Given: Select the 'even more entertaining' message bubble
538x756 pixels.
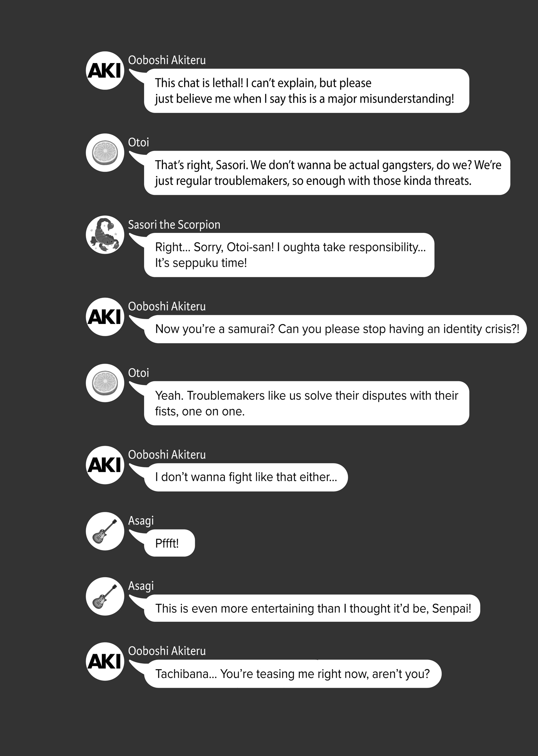Looking at the screenshot, I should click(x=312, y=608).
